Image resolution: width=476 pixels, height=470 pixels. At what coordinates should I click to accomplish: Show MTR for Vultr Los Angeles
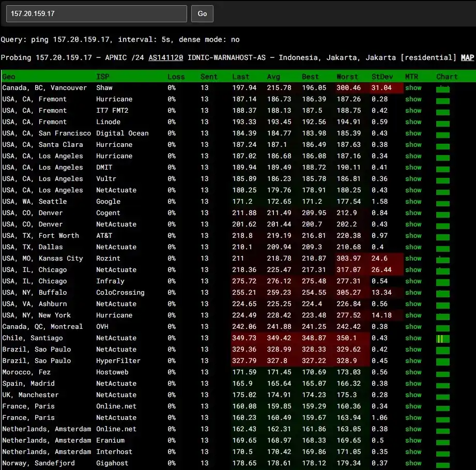coord(413,178)
